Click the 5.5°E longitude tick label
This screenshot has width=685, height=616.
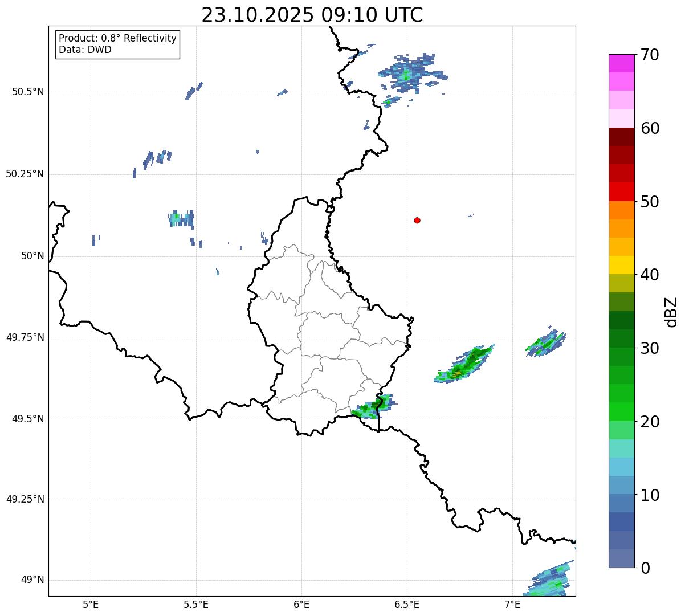click(x=196, y=604)
